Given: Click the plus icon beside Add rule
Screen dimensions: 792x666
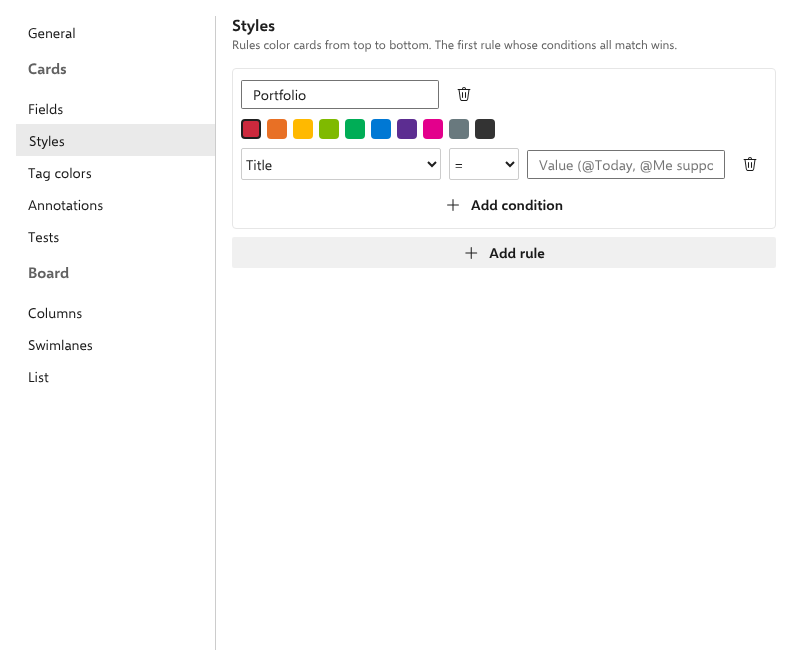Looking at the screenshot, I should tap(471, 253).
